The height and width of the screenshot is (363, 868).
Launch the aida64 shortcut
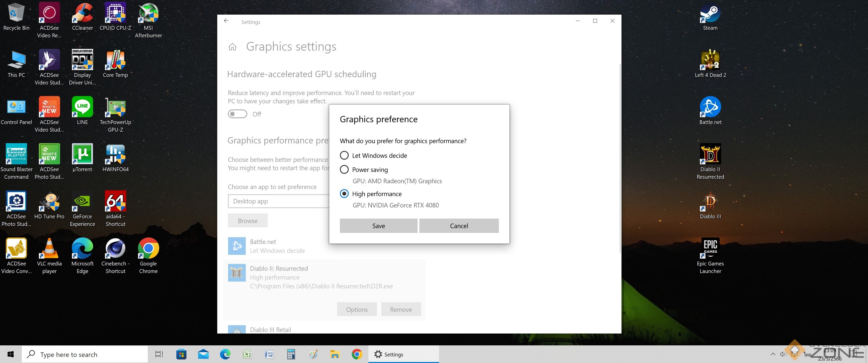click(x=115, y=209)
